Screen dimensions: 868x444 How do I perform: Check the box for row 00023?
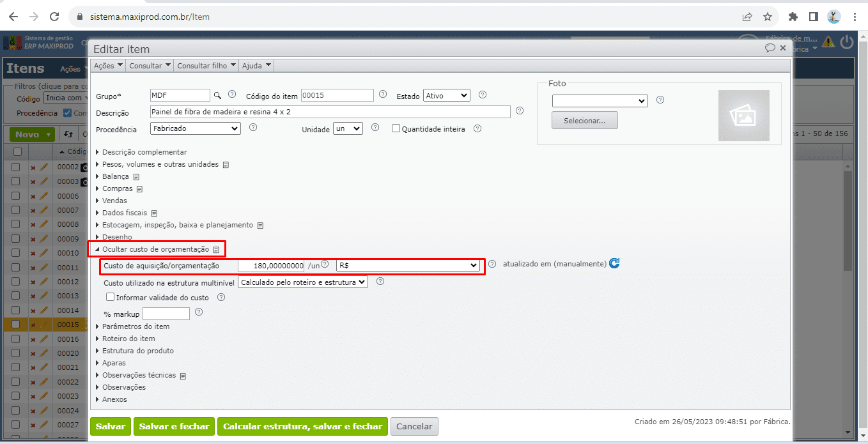pyautogui.click(x=17, y=396)
